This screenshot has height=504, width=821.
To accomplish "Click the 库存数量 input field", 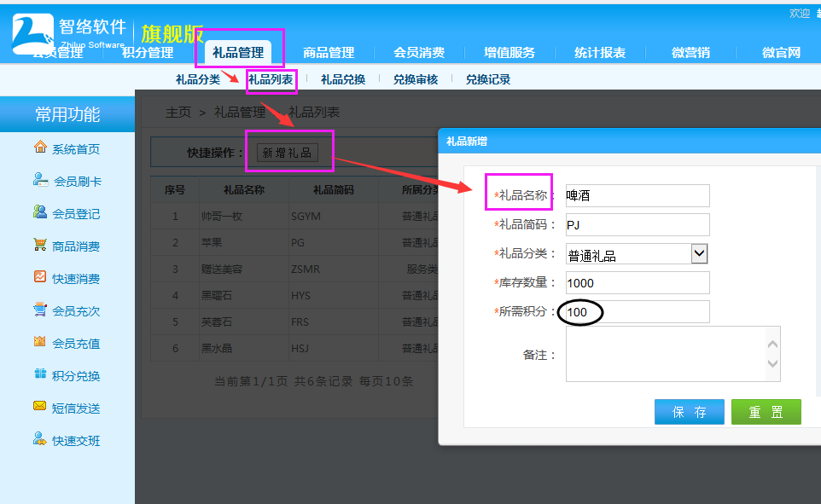I will point(638,282).
